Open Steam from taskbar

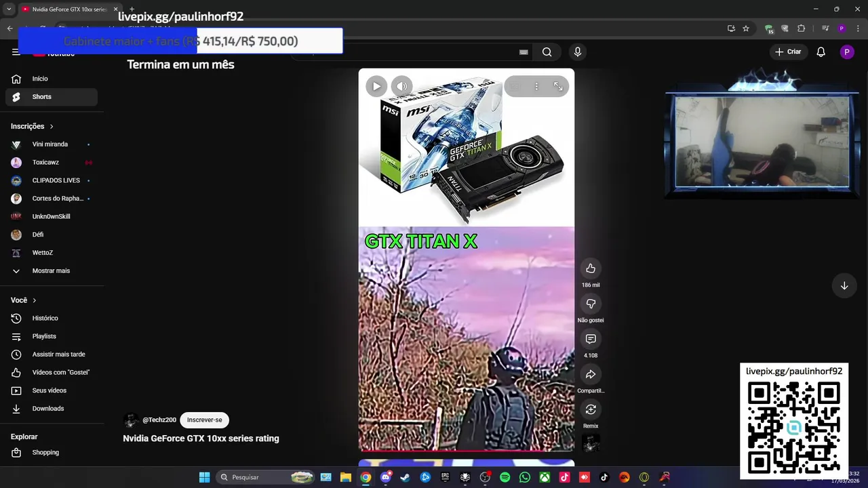point(405,477)
